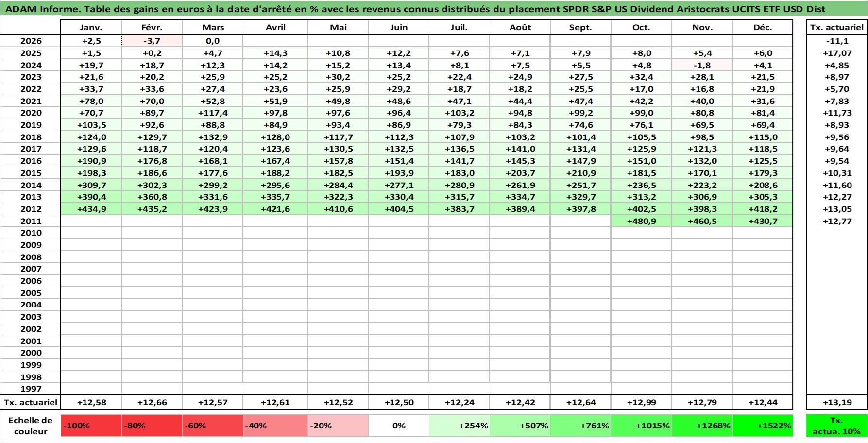868x443 pixels.
Task: Click the -11,1 actuarial rate for 2026
Action: coord(836,41)
